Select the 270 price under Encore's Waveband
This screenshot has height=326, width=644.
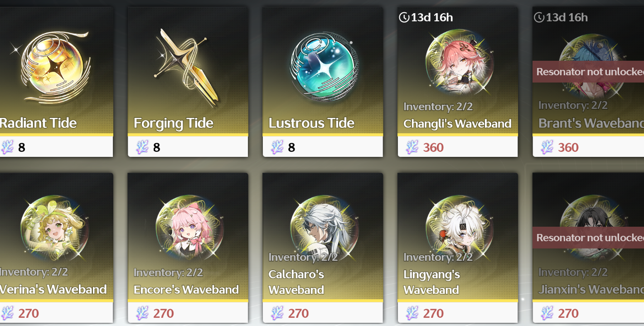[163, 313]
